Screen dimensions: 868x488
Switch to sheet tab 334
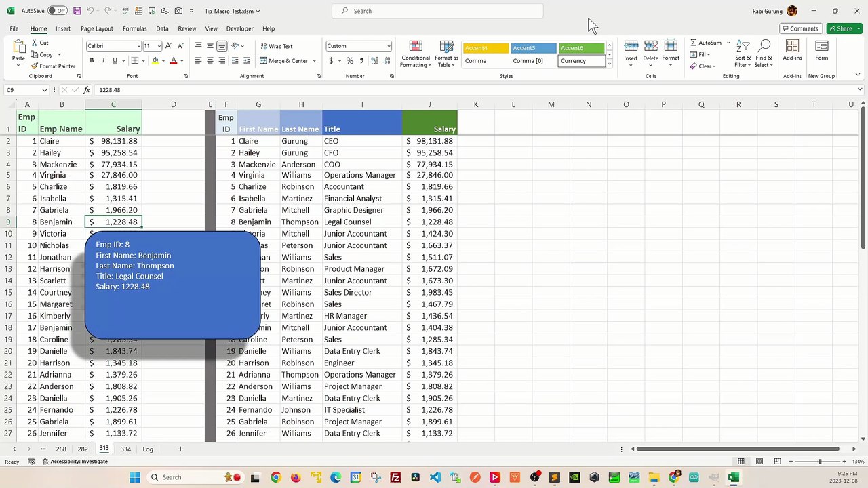125,449
